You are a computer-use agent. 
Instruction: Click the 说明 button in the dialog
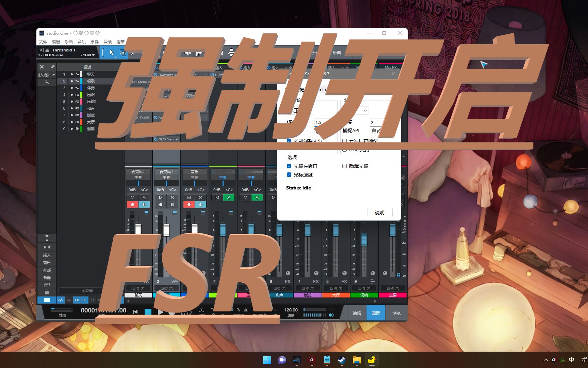pyautogui.click(x=380, y=213)
